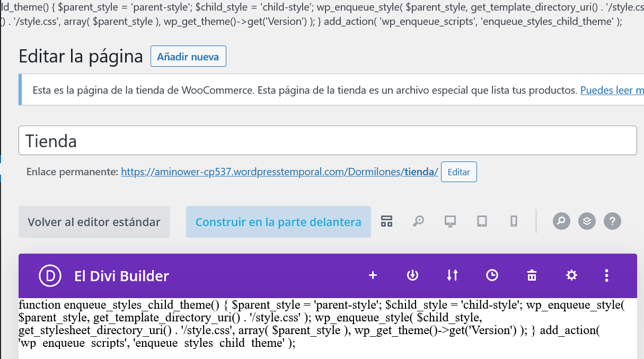Activate the zoom out view icon
644x359 pixels.
pyautogui.click(x=419, y=221)
